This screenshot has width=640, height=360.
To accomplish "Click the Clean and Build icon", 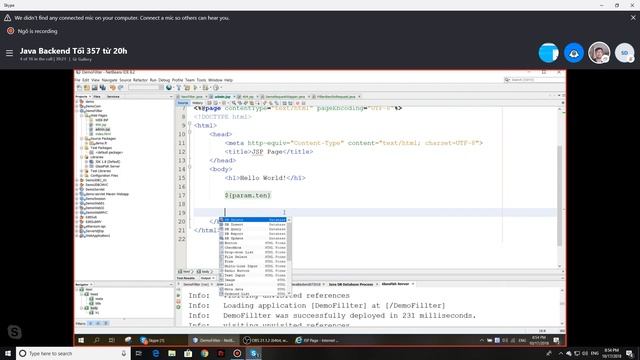I will tap(187, 87).
